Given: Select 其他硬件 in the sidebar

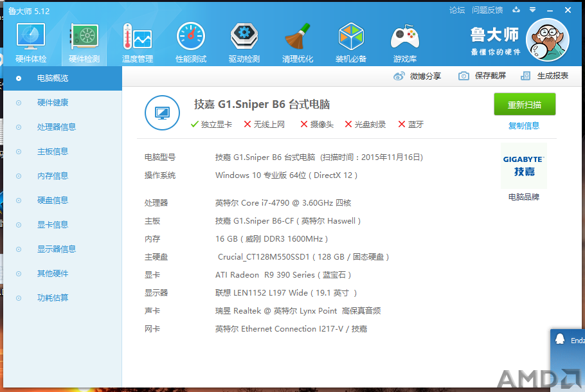Looking at the screenshot, I should 63,274.
